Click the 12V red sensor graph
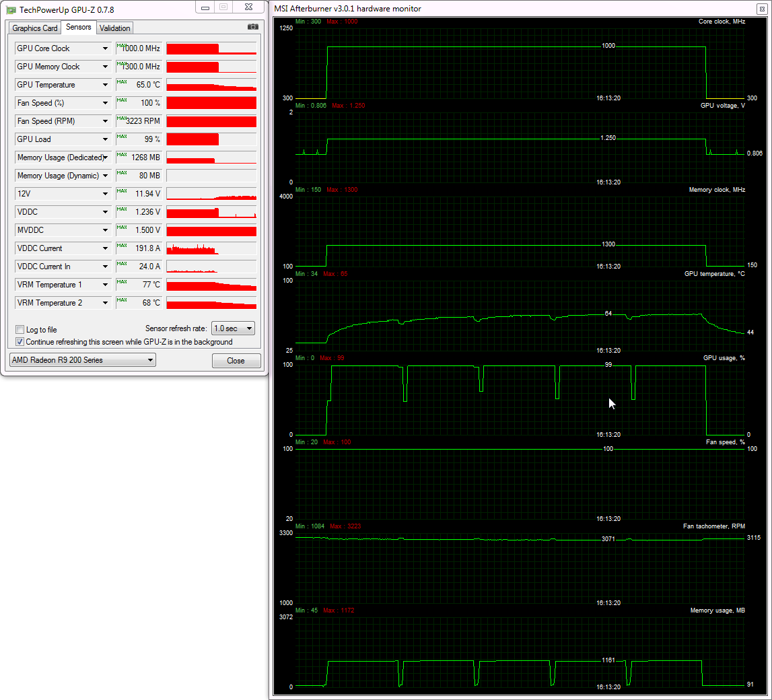Image resolution: width=772 pixels, height=700 pixels. coord(211,194)
